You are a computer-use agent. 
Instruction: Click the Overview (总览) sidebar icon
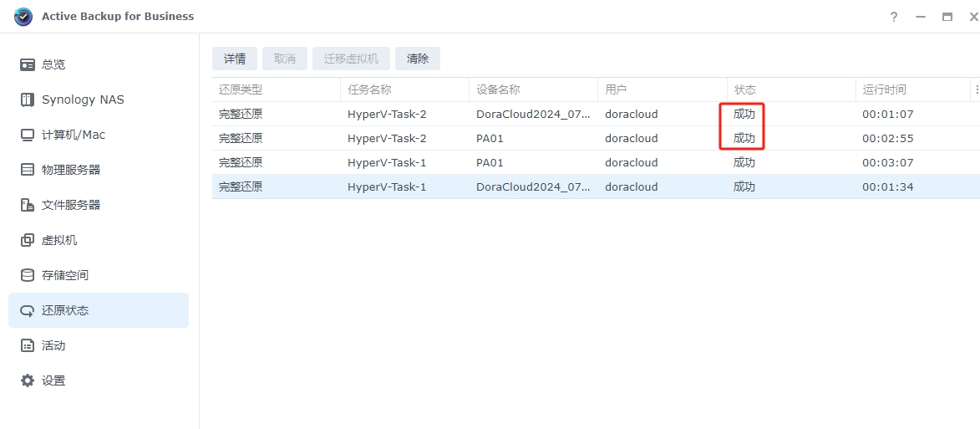(28, 64)
